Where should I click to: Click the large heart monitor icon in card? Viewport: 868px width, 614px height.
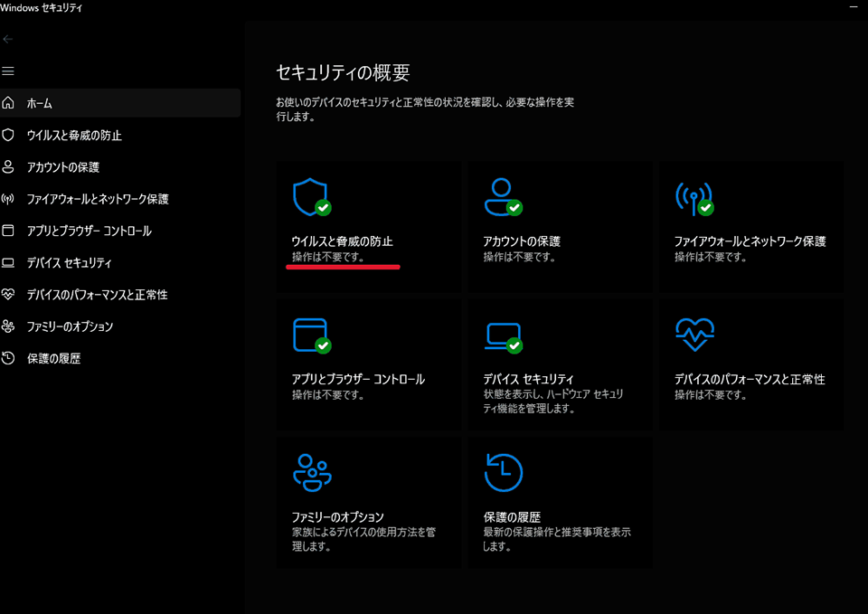(x=694, y=335)
